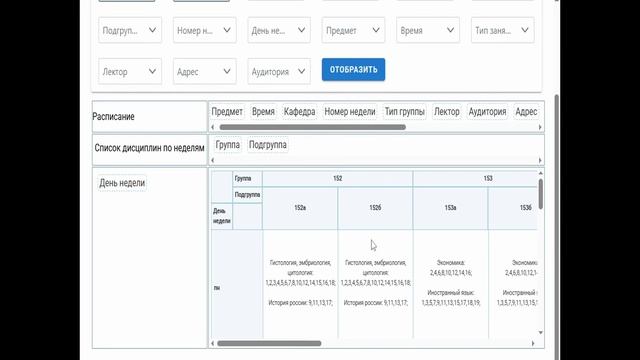This screenshot has height=360, width=640.
Task: Select the Кафедра field chip
Action: click(300, 111)
